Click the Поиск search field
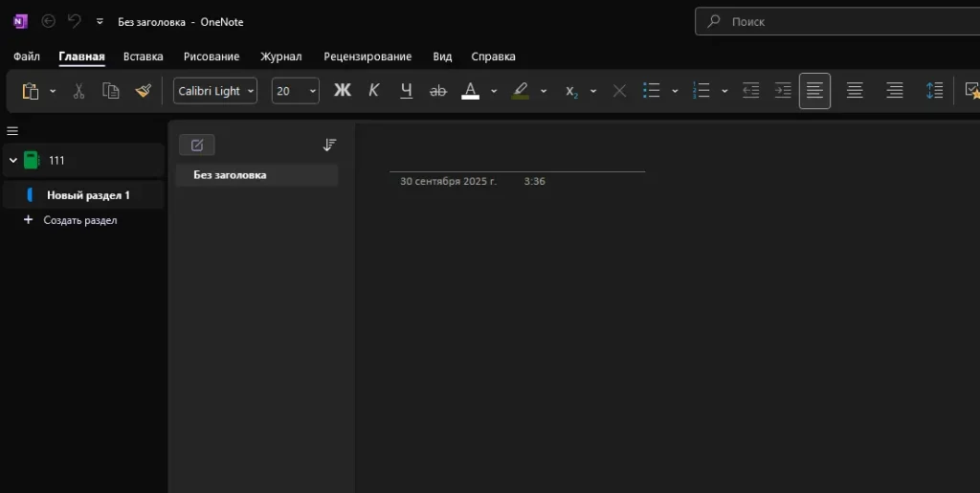Image resolution: width=980 pixels, height=493 pixels. click(x=842, y=21)
